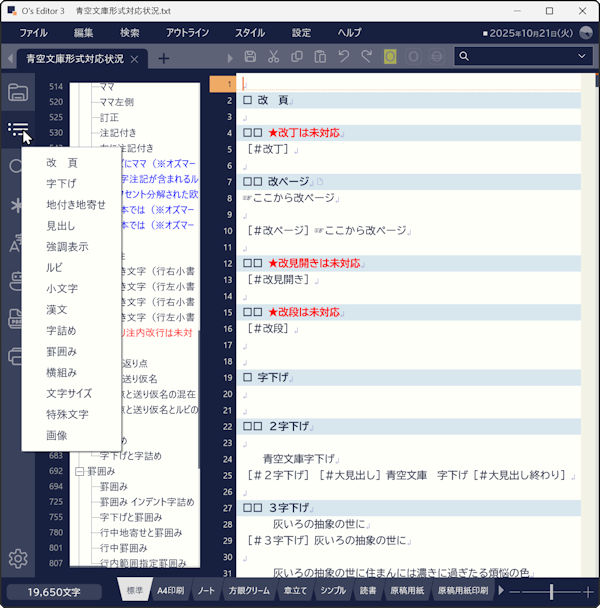The image size is (600, 608).
Task: Click the save floppy disk icon
Action: click(x=250, y=57)
